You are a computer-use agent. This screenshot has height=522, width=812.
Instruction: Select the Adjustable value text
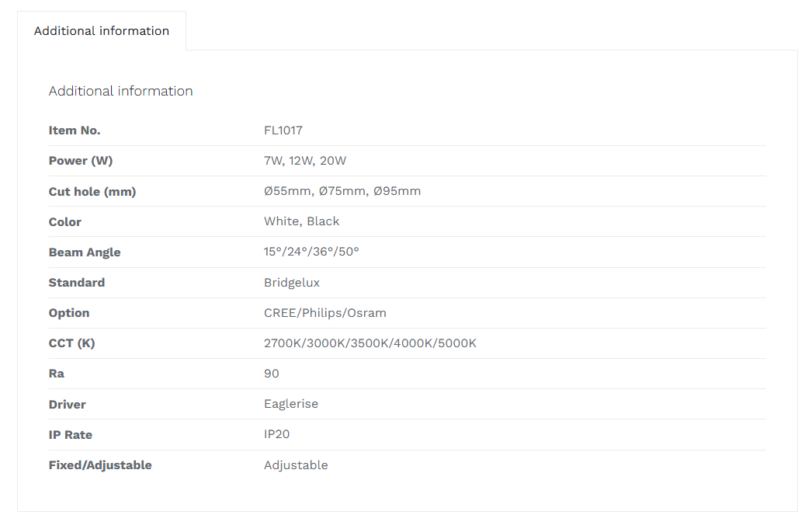pyautogui.click(x=296, y=465)
